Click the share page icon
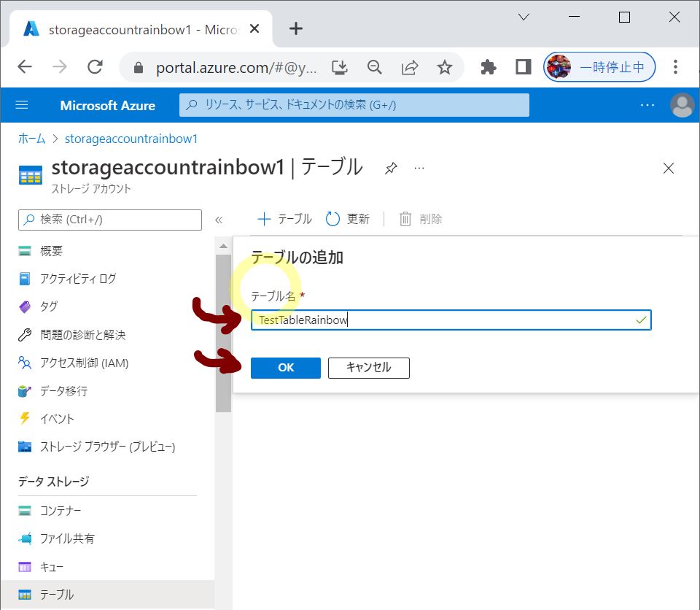700x610 pixels. point(410,67)
